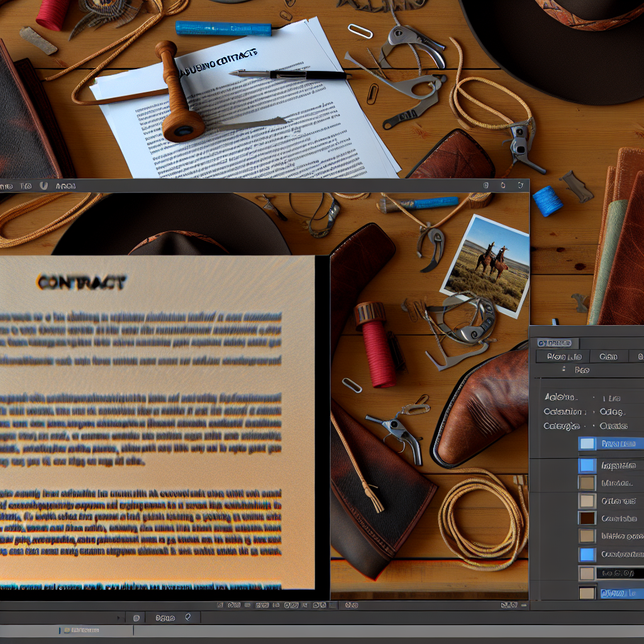
Task: Click the far-right status icons below the canvas
Action: tap(509, 605)
